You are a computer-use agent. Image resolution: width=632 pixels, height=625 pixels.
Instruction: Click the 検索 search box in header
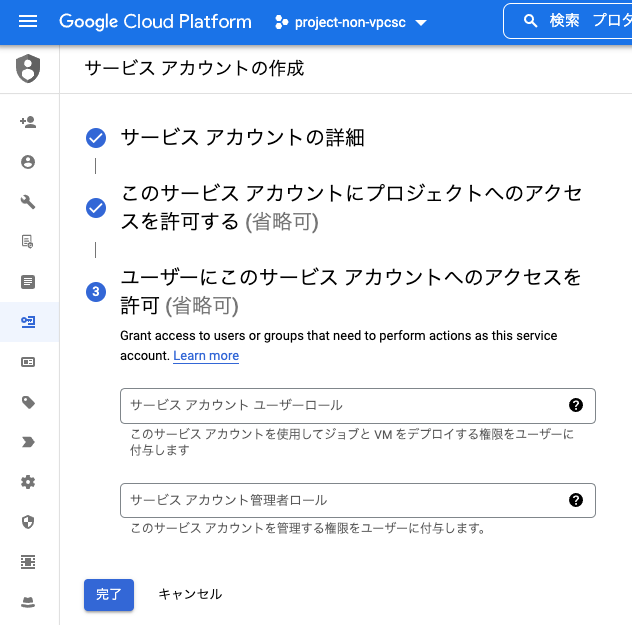[568, 21]
